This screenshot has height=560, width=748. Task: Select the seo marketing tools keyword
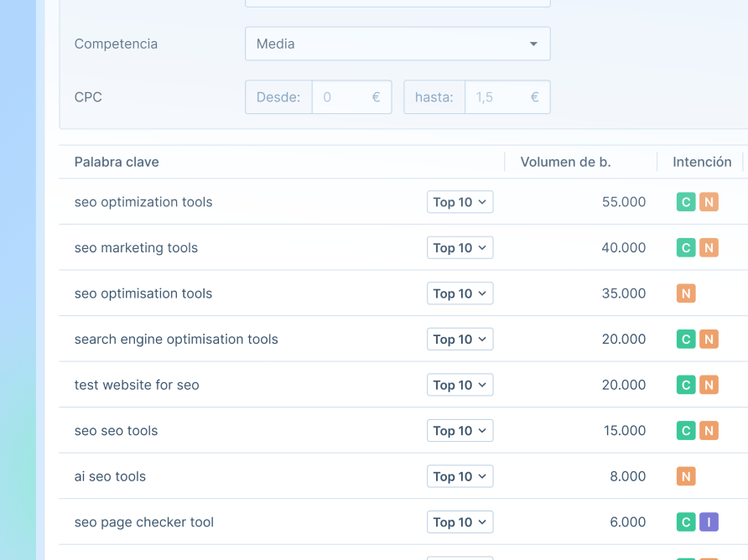pyautogui.click(x=136, y=248)
